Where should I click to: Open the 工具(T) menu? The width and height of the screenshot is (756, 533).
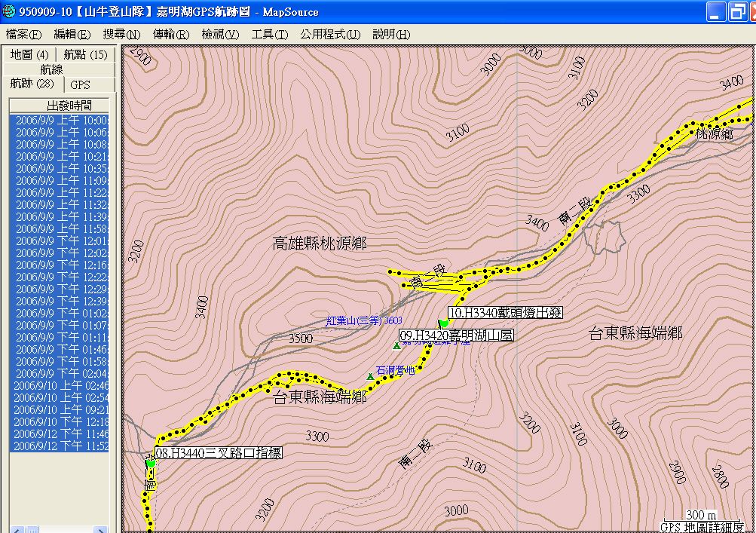click(270, 34)
